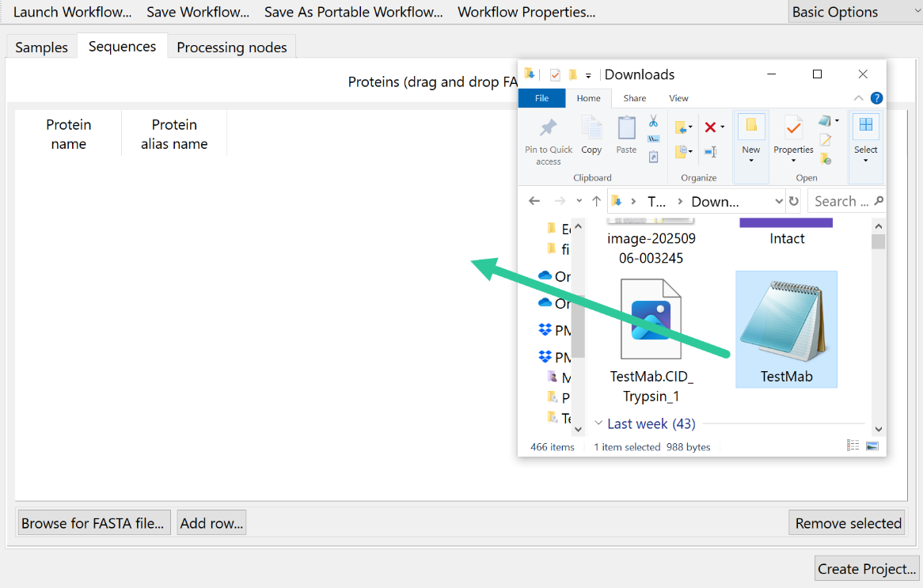Click the Open notepad icon in ribbon
The width and height of the screenshot is (923, 588).
click(825, 120)
